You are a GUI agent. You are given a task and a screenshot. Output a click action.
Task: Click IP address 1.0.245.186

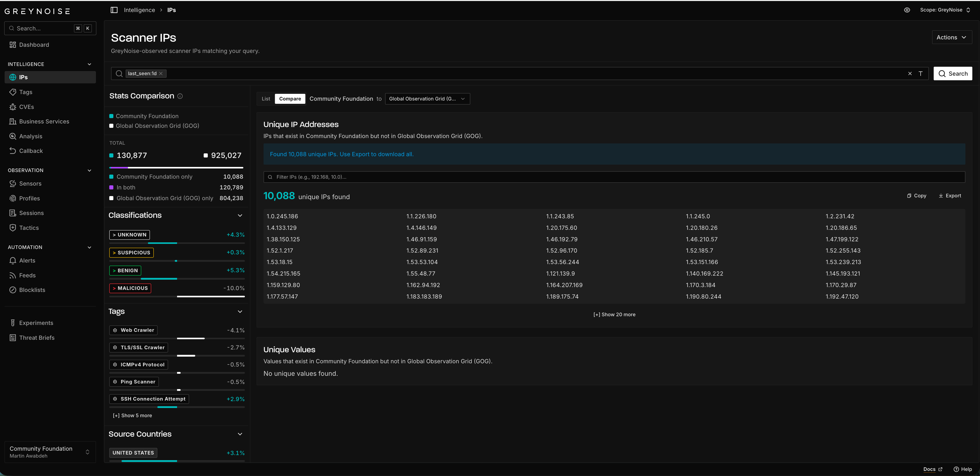pos(282,216)
